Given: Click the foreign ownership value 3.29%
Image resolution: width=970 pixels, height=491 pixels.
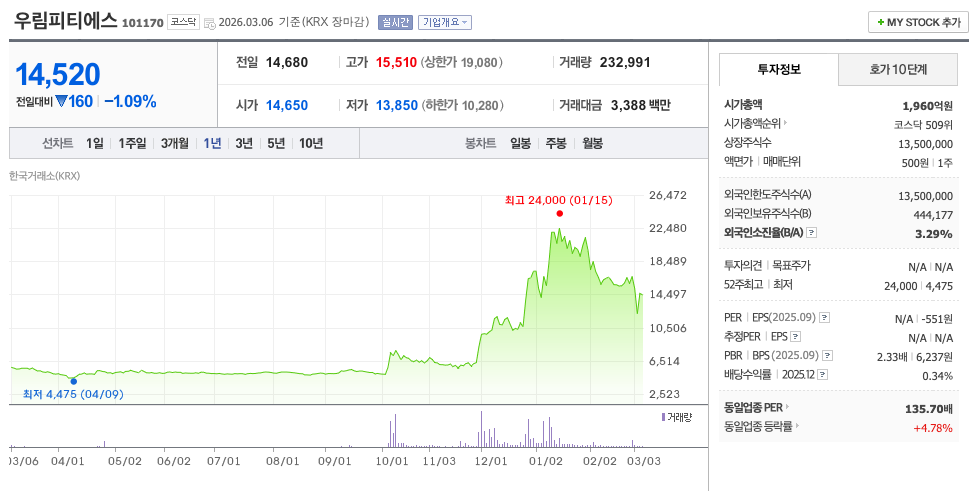Looking at the screenshot, I should point(935,234).
